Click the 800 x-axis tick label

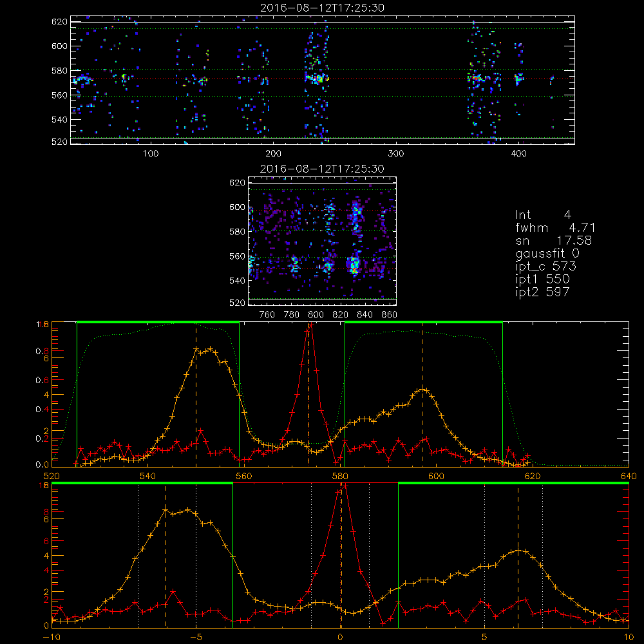(x=316, y=315)
